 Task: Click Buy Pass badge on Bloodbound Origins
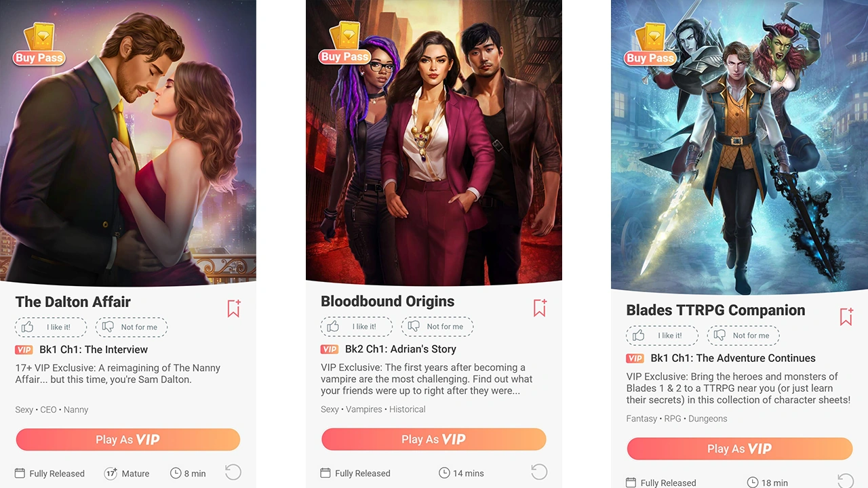pyautogui.click(x=344, y=45)
